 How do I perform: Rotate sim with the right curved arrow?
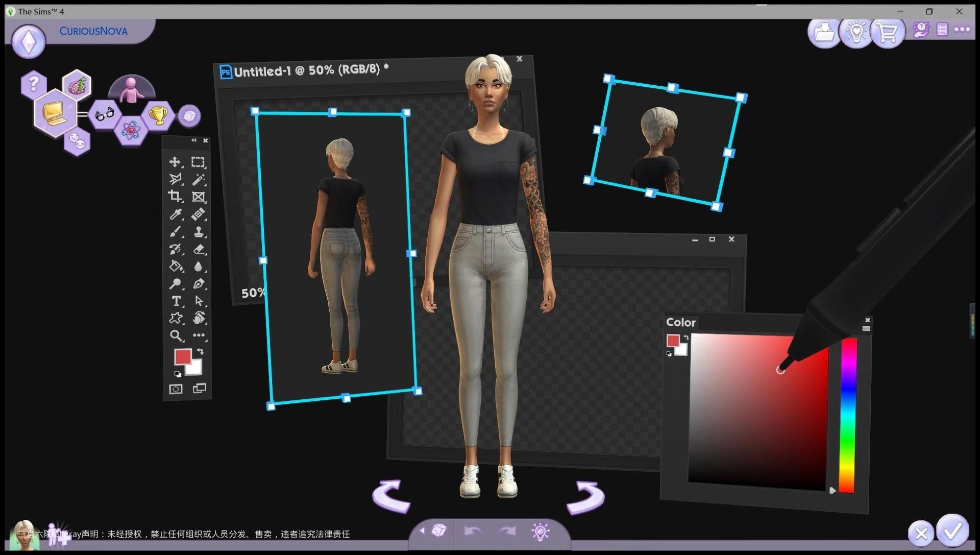[x=585, y=497]
